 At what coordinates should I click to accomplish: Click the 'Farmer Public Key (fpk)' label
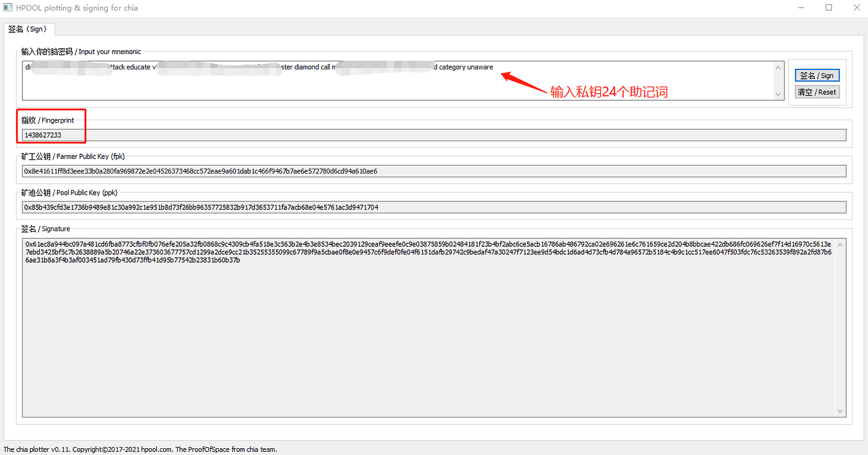pyautogui.click(x=91, y=156)
